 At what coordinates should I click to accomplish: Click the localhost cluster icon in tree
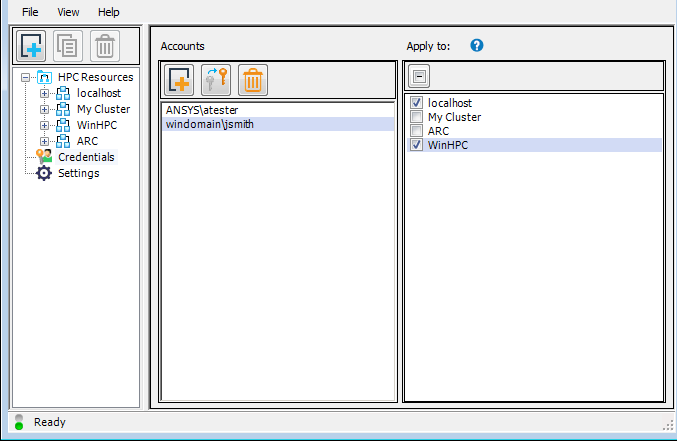point(63,93)
